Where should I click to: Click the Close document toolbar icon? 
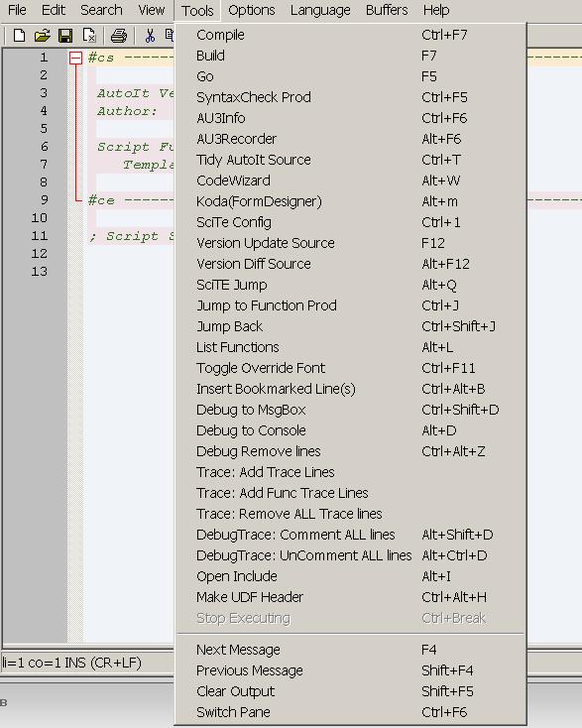pyautogui.click(x=88, y=36)
